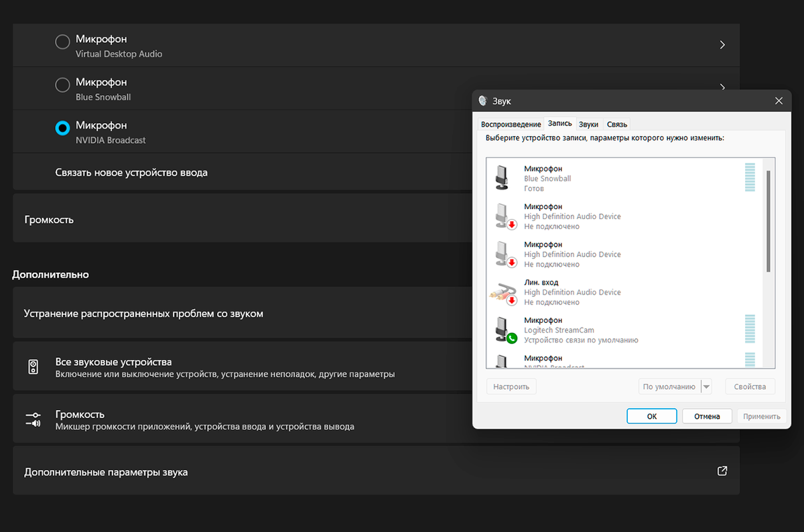Open 'Связать новое устройство ввода' row
This screenshot has width=804, height=532.
point(241,172)
